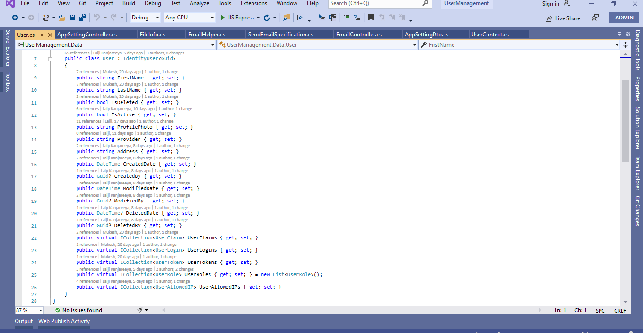Open the Extensions menu
Viewport: 644px width, 333px height.
[x=254, y=3]
